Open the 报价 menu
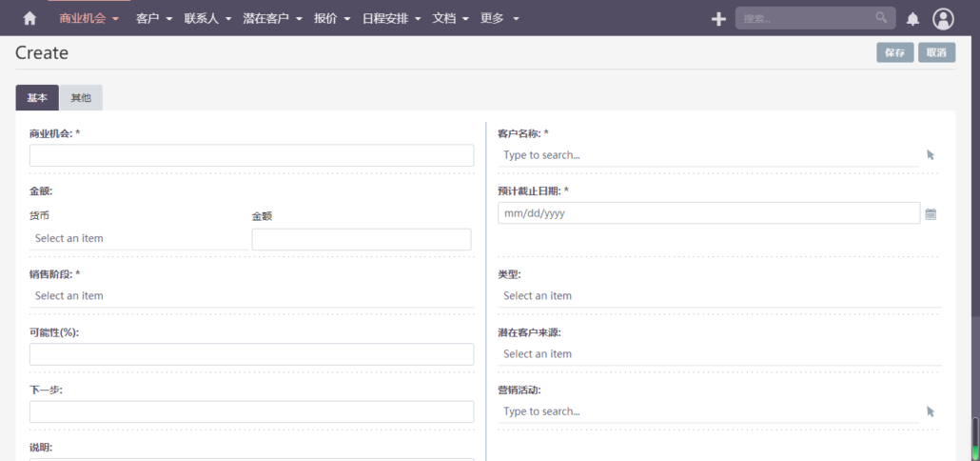Viewport: 980px width, 461px height. point(332,18)
